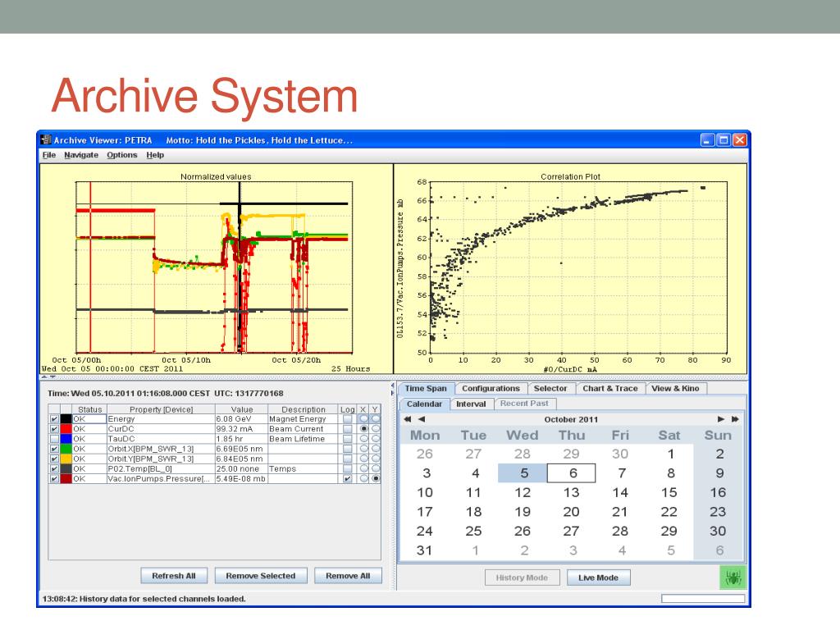840x630 pixels.
Task: Select Energy as the X correlation axis
Action: pyautogui.click(x=363, y=419)
